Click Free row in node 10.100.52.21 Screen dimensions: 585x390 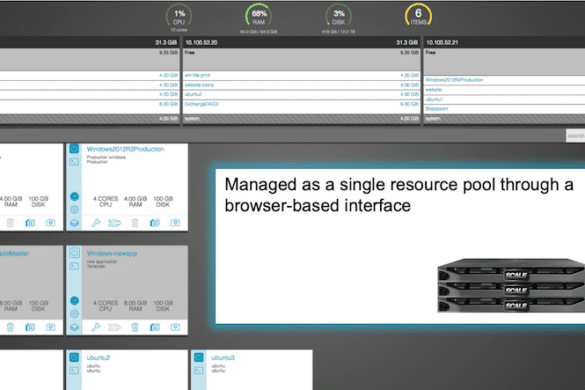(x=504, y=61)
